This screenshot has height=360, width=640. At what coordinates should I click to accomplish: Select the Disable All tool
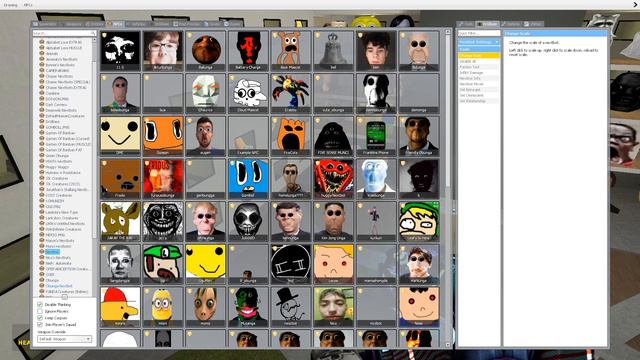(479, 61)
